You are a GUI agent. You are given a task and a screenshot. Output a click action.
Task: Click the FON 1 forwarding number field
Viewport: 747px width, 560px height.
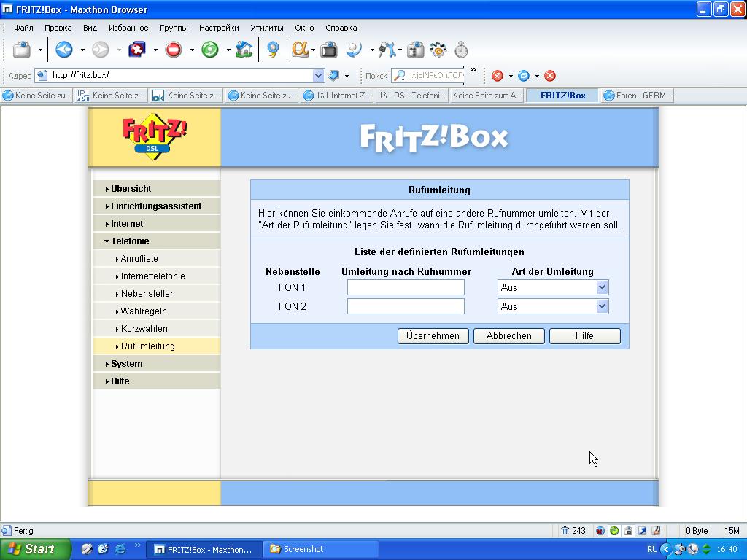[406, 287]
